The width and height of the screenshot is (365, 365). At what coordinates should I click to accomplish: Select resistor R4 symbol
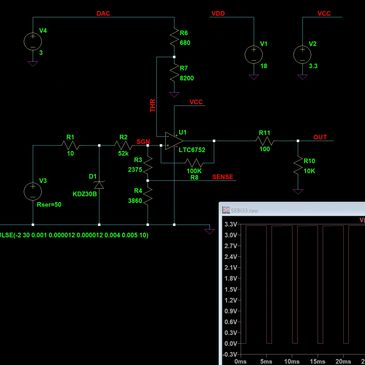[x=148, y=195]
